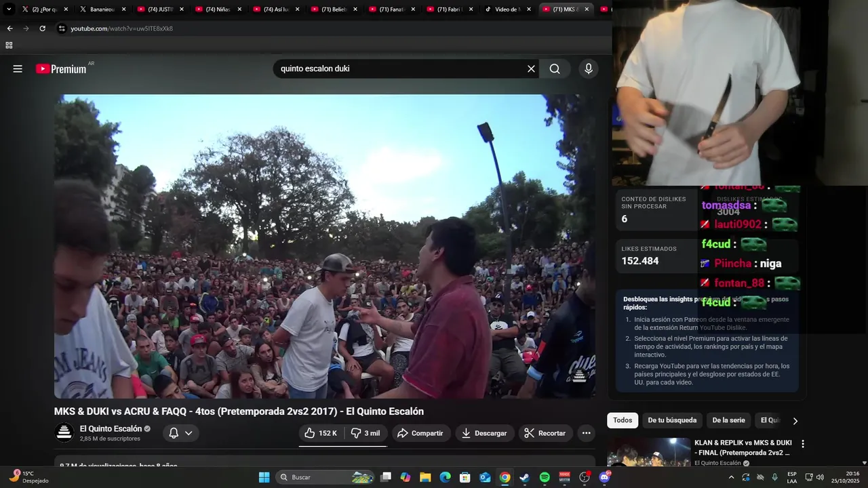Go forward in browser history

[x=26, y=28]
